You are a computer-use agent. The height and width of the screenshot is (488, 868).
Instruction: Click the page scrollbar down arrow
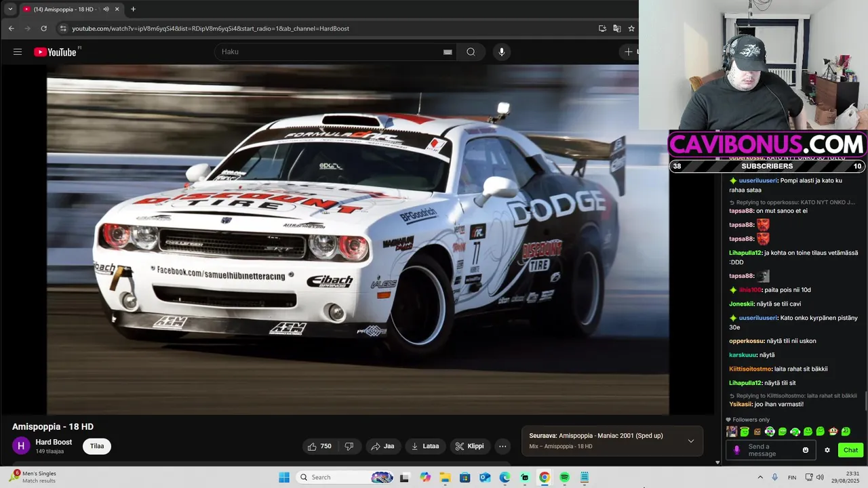click(x=718, y=462)
